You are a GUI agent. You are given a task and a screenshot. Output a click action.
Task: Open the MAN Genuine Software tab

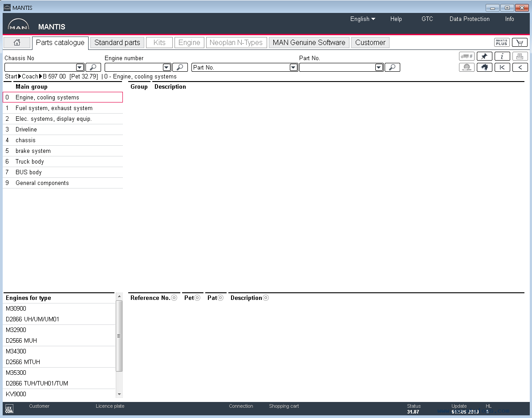click(x=309, y=42)
